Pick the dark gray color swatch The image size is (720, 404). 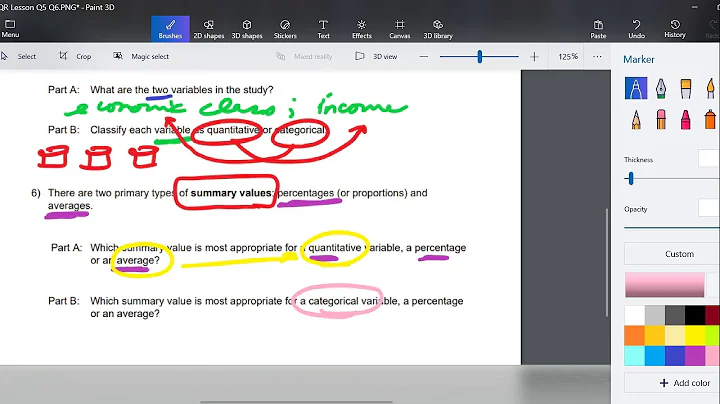tap(675, 315)
